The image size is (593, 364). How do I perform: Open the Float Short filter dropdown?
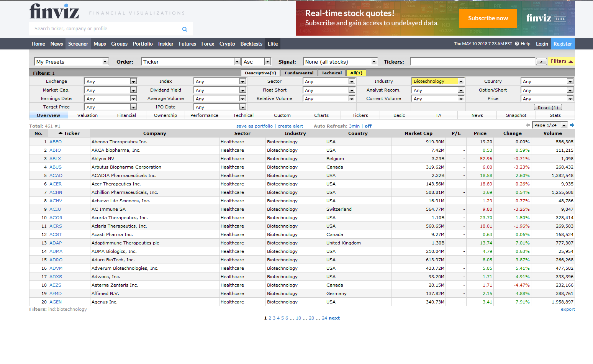tap(329, 90)
